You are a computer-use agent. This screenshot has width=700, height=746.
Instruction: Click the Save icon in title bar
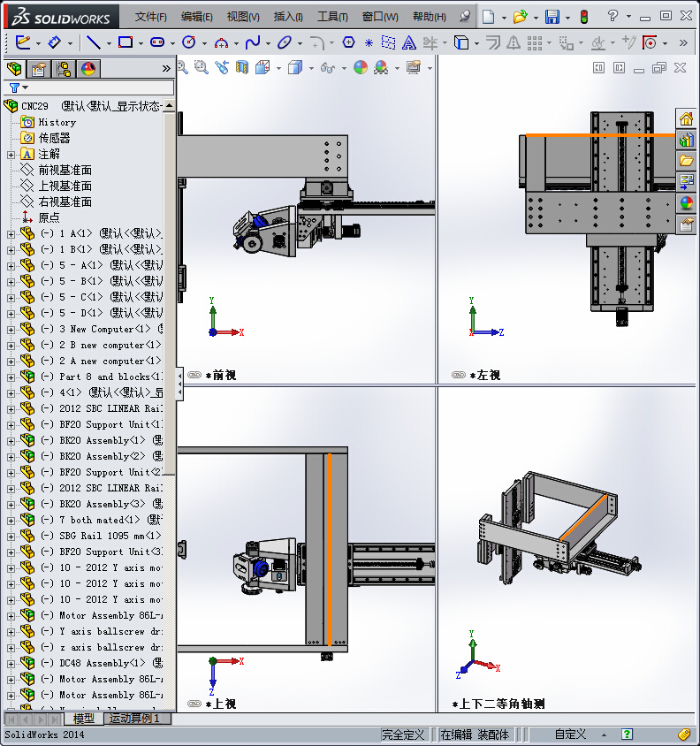(x=552, y=17)
